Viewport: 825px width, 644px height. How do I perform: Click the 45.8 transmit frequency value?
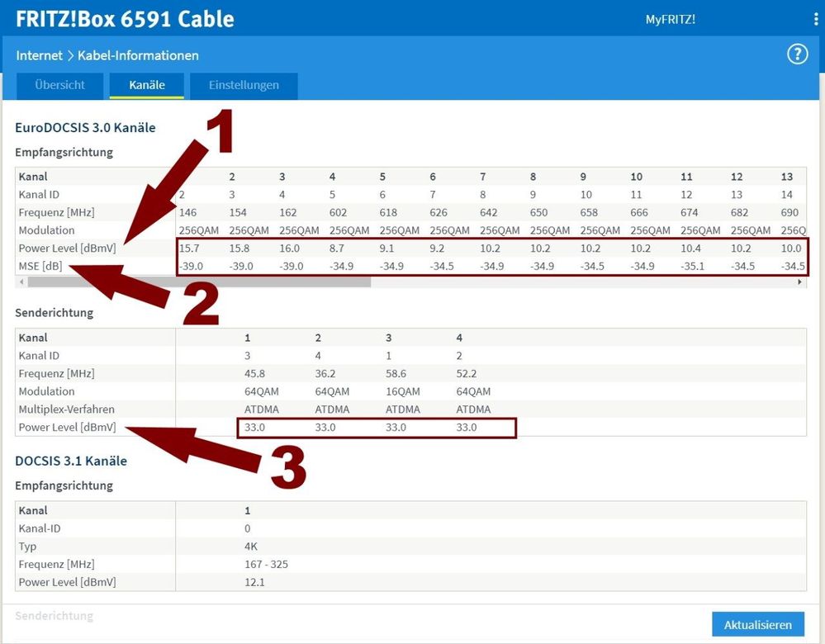point(254,373)
